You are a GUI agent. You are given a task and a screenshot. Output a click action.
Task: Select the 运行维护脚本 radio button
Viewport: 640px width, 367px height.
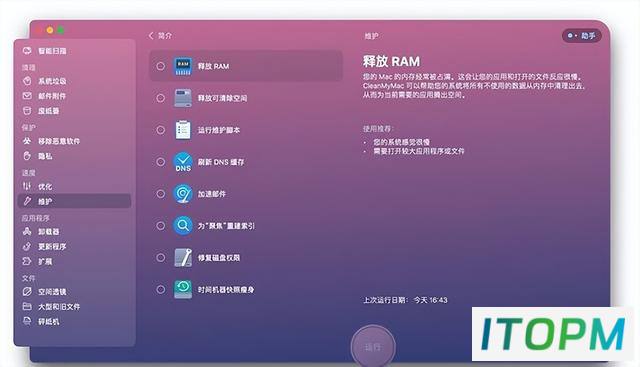click(160, 130)
